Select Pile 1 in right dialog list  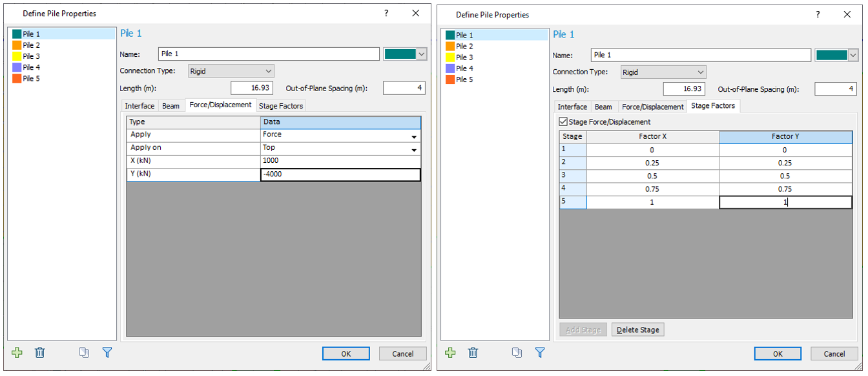495,36
